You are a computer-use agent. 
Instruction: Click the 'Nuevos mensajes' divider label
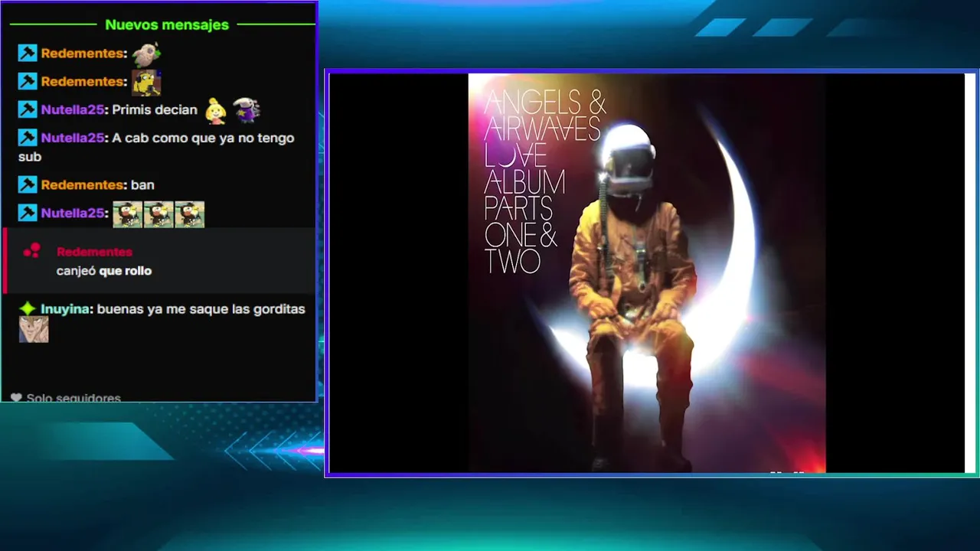click(x=167, y=24)
